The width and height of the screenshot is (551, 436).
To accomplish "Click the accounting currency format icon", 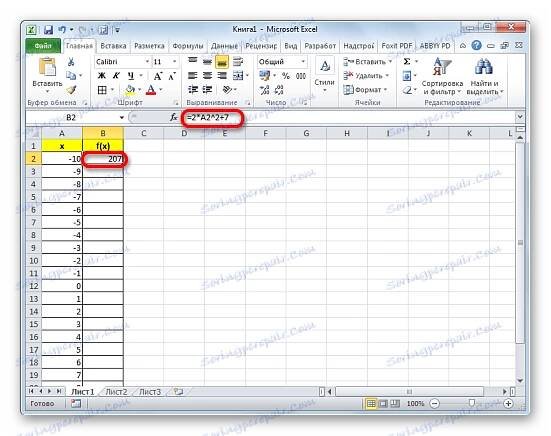I will point(264,76).
